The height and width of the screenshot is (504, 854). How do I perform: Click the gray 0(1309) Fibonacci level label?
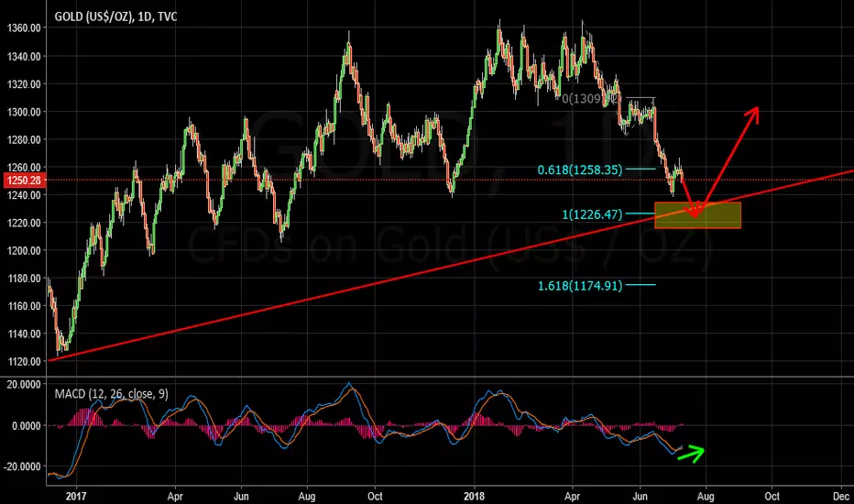click(591, 99)
